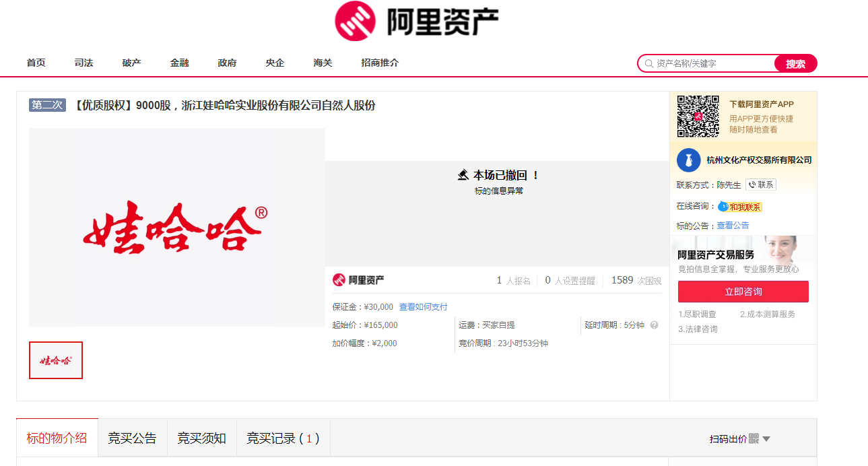Click the 联系 phone button

click(x=761, y=185)
